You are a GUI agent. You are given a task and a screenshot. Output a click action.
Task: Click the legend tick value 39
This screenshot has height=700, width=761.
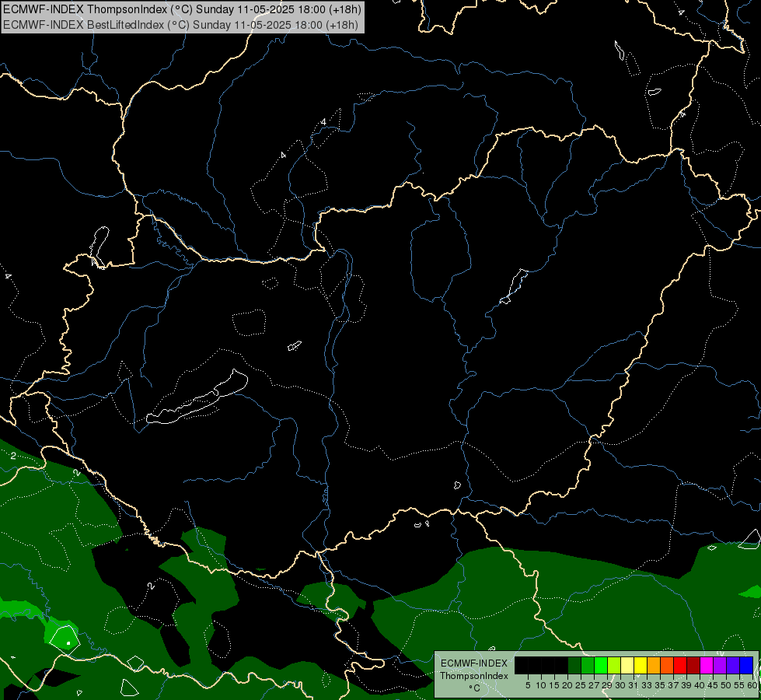pyautogui.click(x=686, y=685)
